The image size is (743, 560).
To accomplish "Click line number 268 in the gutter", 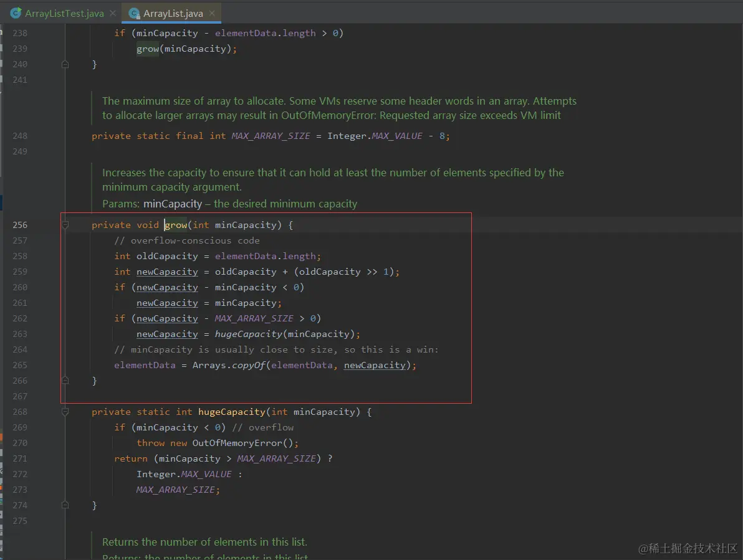I will 20,412.
